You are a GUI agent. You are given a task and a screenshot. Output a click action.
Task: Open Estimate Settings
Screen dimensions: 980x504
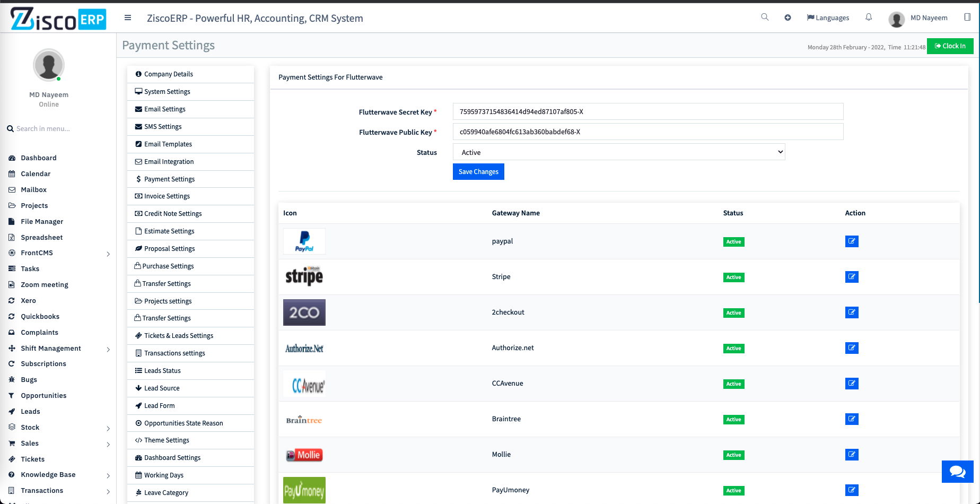tap(191, 231)
